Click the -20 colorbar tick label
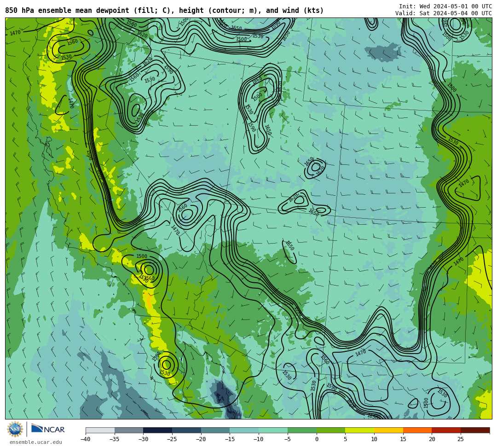This screenshot has height=448, width=497. (x=201, y=439)
